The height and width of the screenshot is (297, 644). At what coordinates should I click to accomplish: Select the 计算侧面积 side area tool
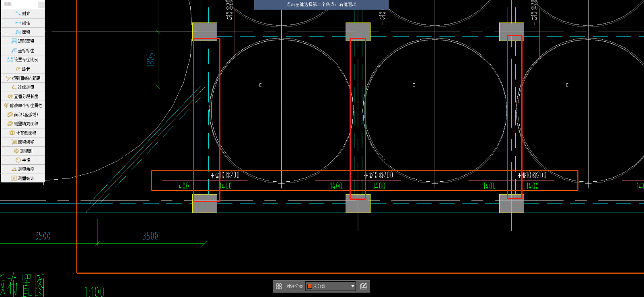pyautogui.click(x=23, y=133)
